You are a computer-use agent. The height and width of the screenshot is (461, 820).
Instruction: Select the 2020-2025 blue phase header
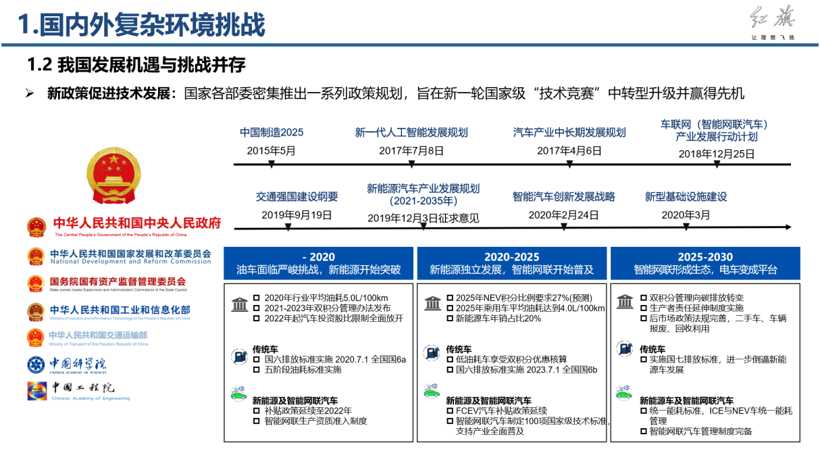point(512,263)
